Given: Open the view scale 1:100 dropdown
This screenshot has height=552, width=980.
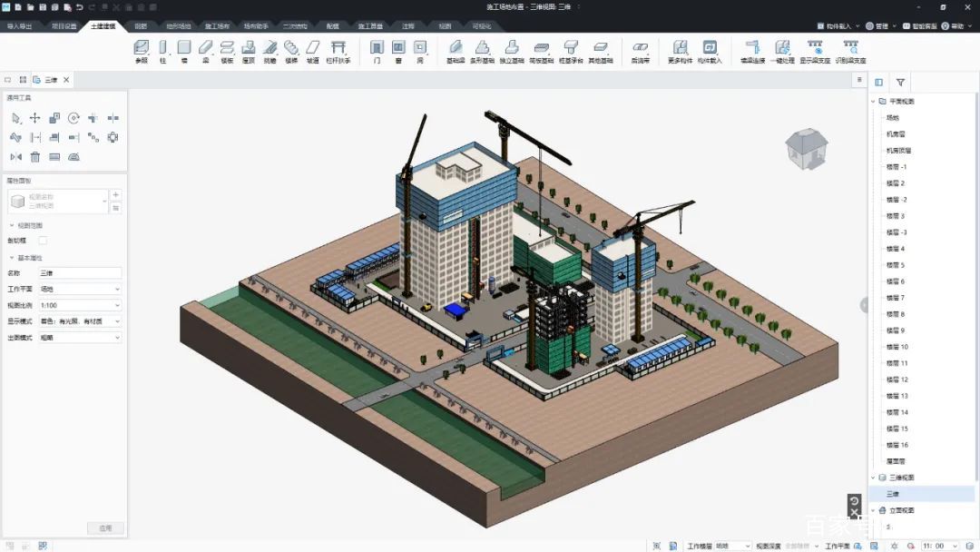Looking at the screenshot, I should (x=80, y=305).
